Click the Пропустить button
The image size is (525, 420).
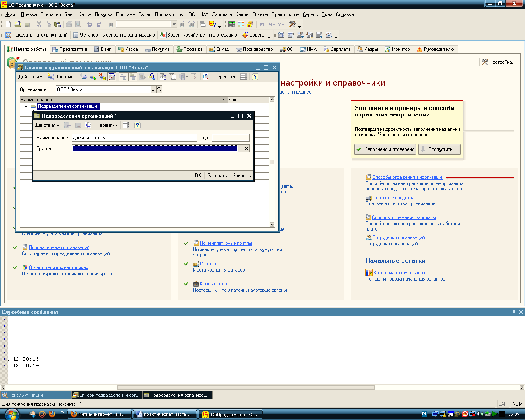pos(440,149)
